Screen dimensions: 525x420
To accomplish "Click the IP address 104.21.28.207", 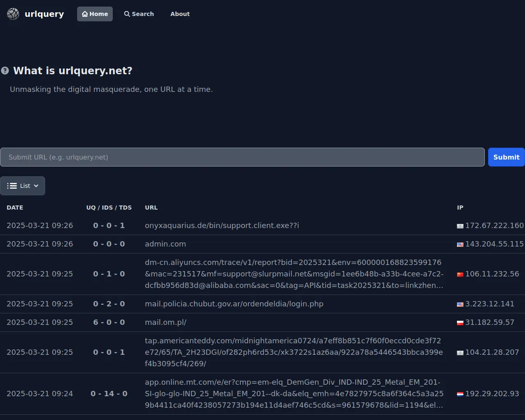I will [492, 352].
